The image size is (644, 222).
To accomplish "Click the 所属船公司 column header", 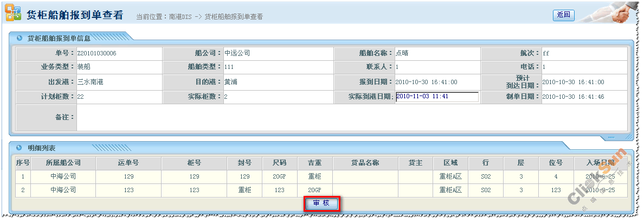I will point(63,163).
